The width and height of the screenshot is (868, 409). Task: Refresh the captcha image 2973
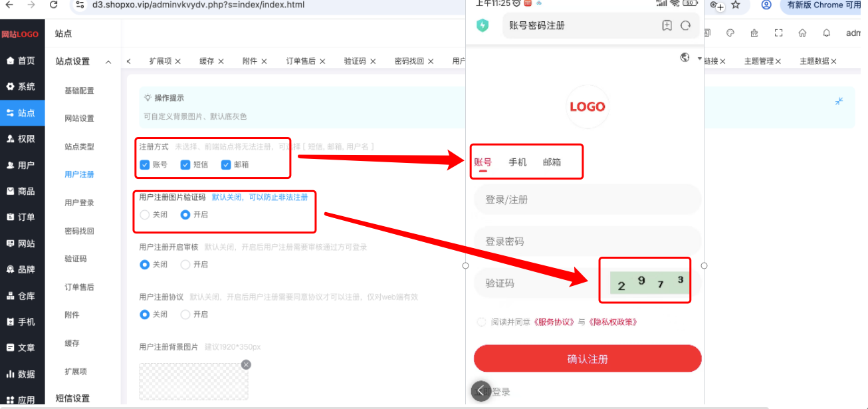pyautogui.click(x=649, y=283)
